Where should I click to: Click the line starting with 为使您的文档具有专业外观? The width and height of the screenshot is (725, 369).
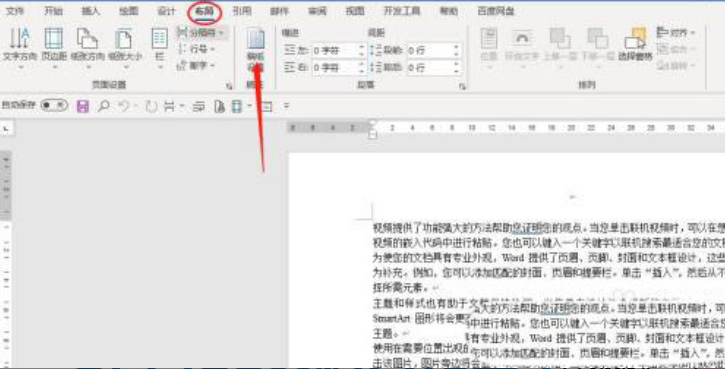tap(549, 258)
